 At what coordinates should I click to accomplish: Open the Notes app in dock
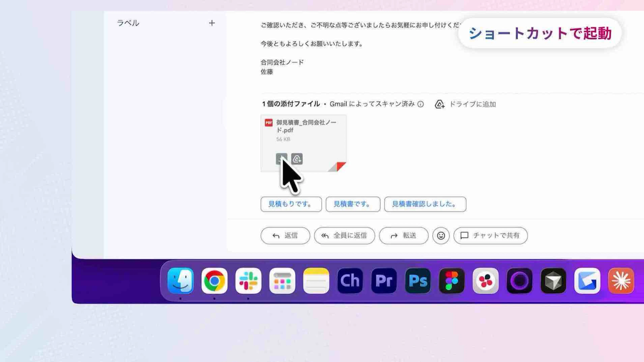pos(316,281)
